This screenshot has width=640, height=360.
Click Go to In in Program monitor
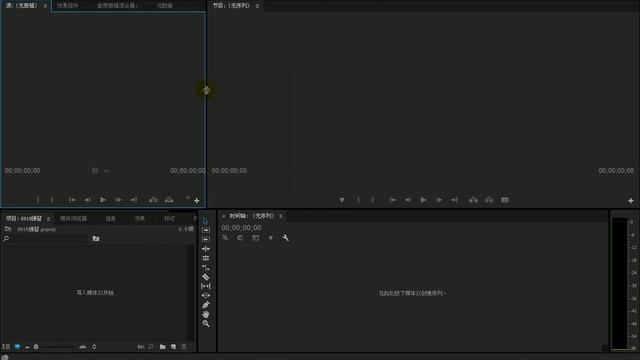coord(393,200)
